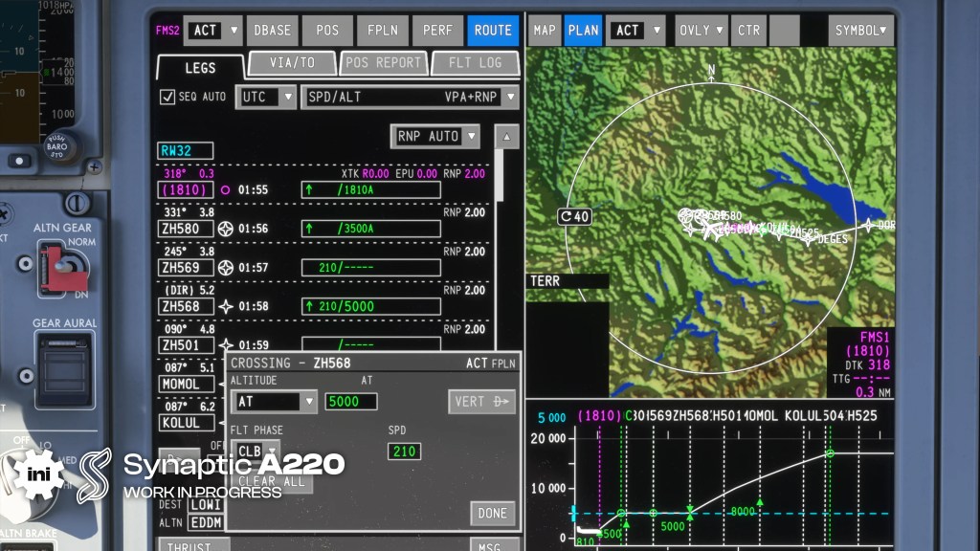Click the crossing altitude 5000 field

[351, 402]
